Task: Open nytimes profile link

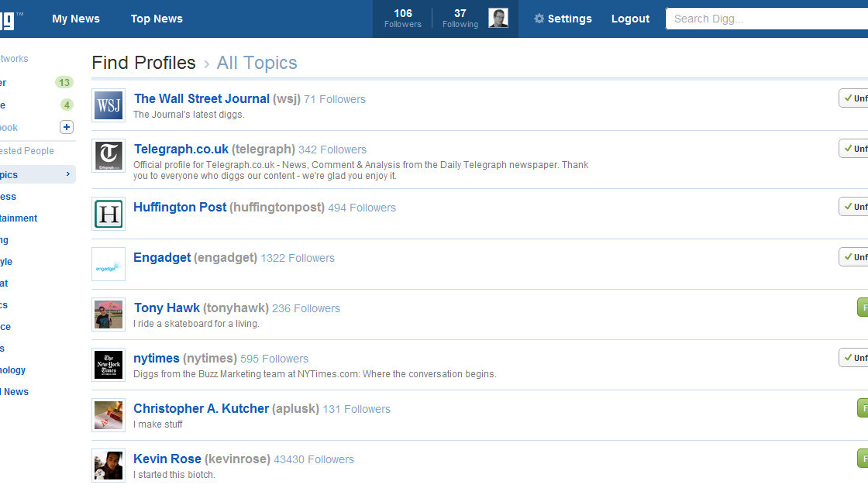Action: [156, 358]
